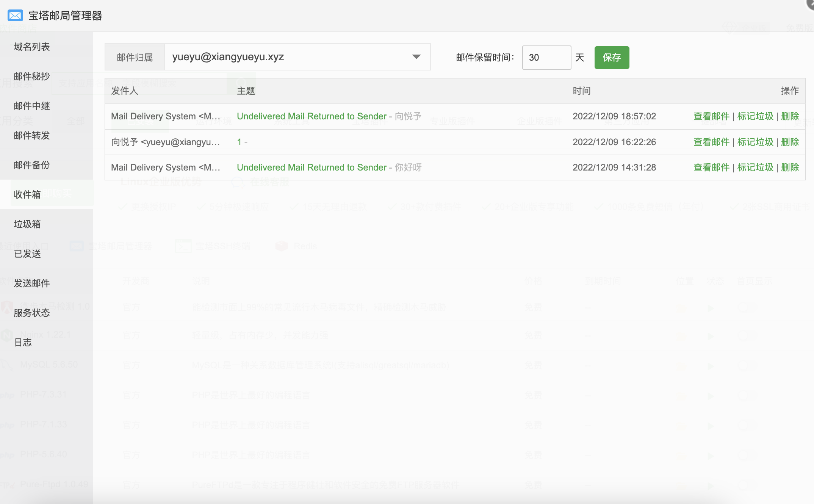This screenshot has width=814, height=504.
Task: Mark the 16:22:26 message as spam
Action: pyautogui.click(x=755, y=142)
